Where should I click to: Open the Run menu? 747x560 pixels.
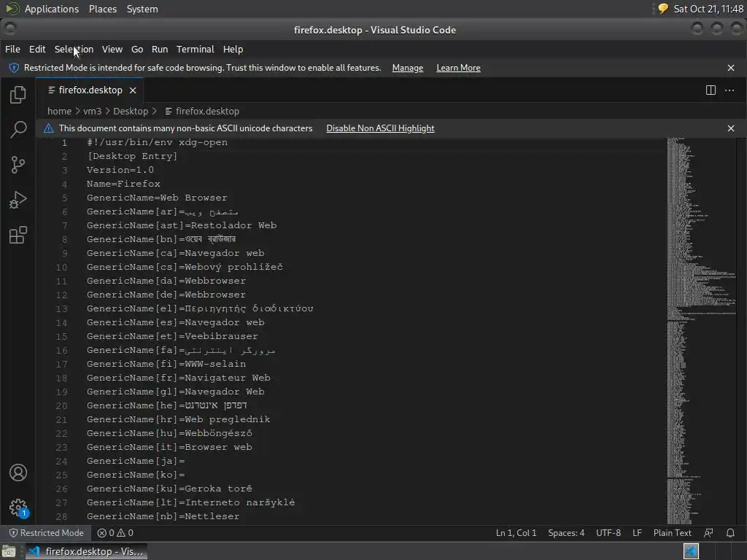160,49
